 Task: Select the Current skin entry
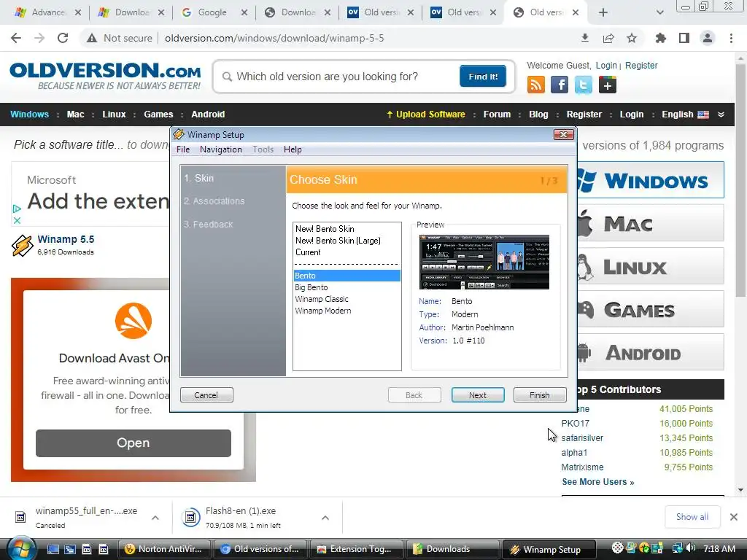point(308,252)
